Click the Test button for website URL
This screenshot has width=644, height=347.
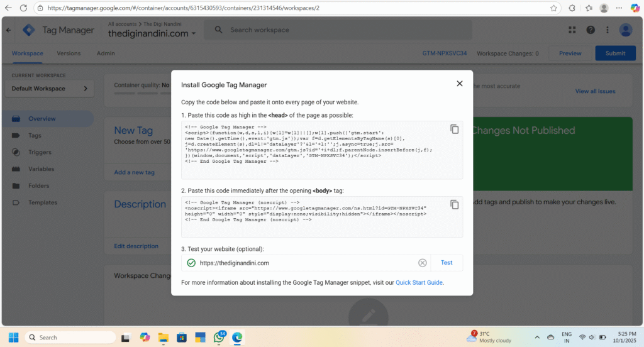[447, 263]
